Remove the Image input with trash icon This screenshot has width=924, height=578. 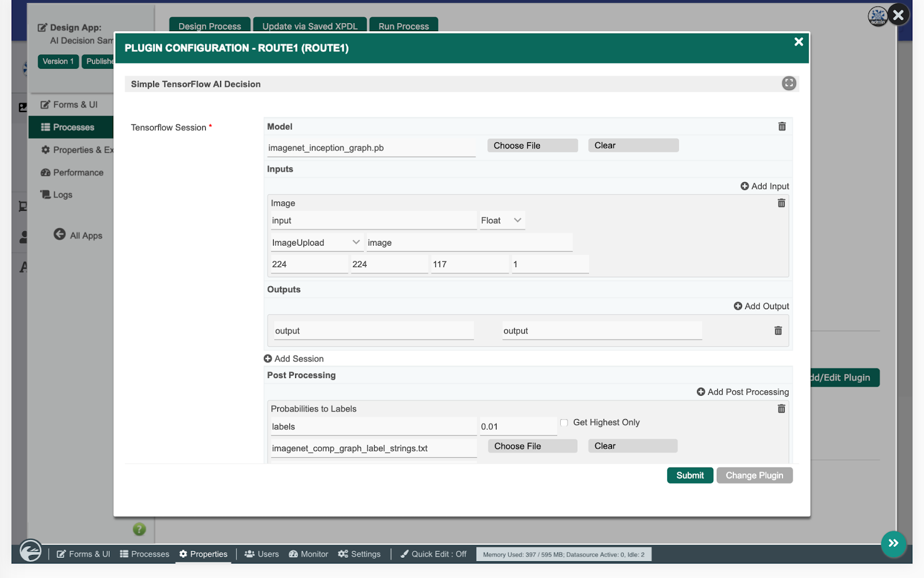(781, 203)
